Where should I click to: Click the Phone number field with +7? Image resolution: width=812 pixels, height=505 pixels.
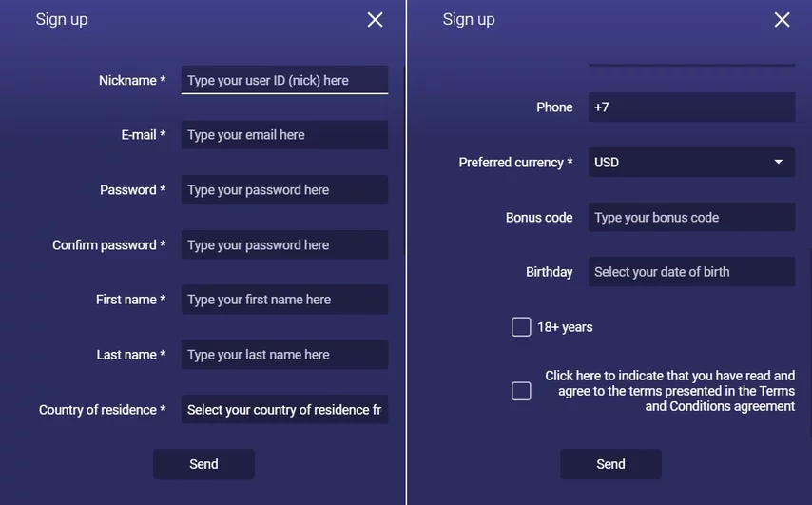[691, 107]
